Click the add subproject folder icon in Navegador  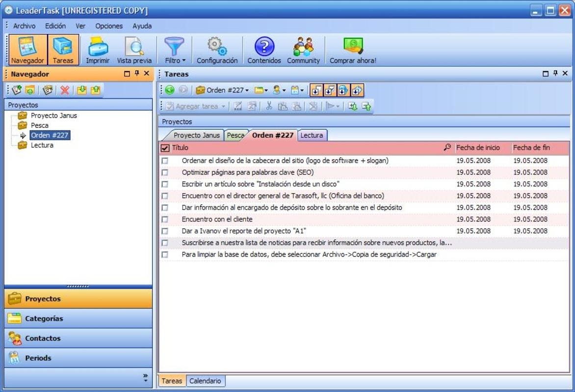point(30,90)
